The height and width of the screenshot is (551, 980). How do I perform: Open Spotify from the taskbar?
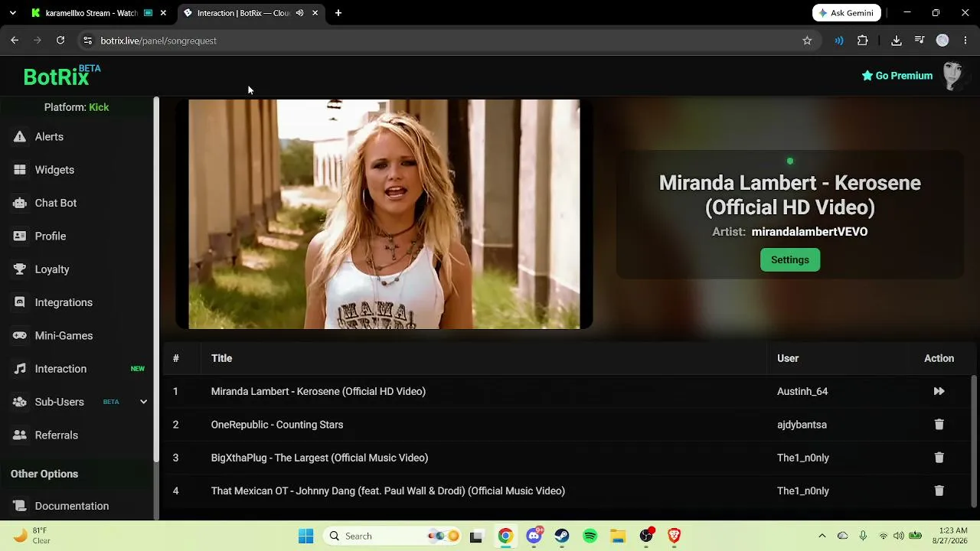pos(590,536)
